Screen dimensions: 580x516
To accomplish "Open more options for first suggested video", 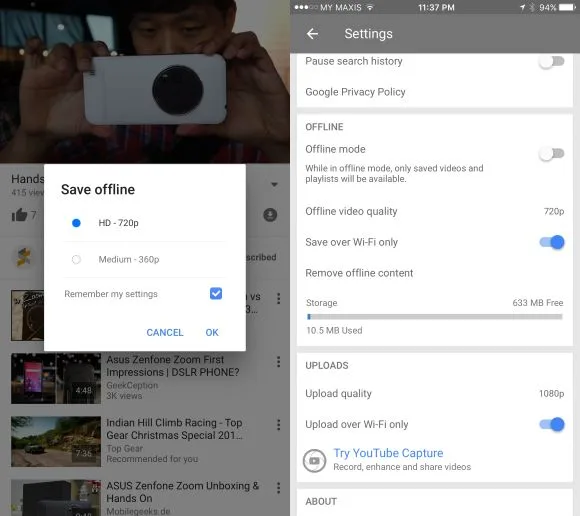I will pyautogui.click(x=279, y=299).
